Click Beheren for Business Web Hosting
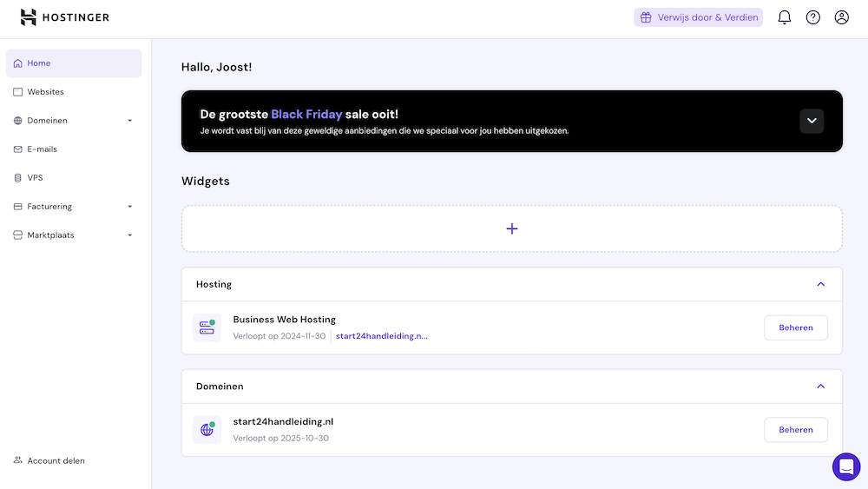 (x=795, y=327)
